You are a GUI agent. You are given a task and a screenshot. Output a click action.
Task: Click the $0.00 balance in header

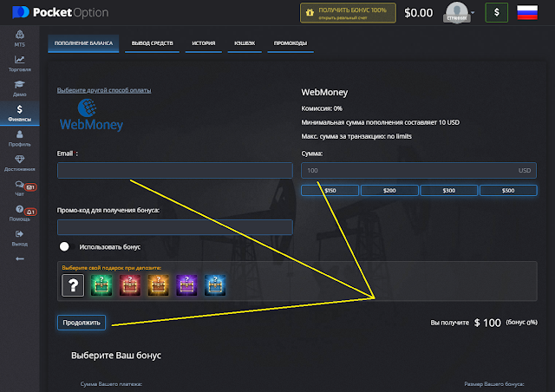(x=418, y=13)
